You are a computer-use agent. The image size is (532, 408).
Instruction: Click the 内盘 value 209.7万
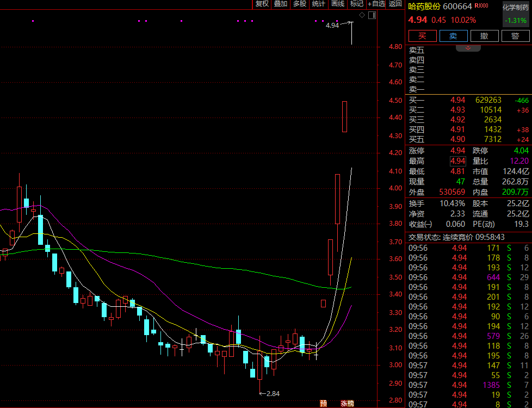[516, 192]
